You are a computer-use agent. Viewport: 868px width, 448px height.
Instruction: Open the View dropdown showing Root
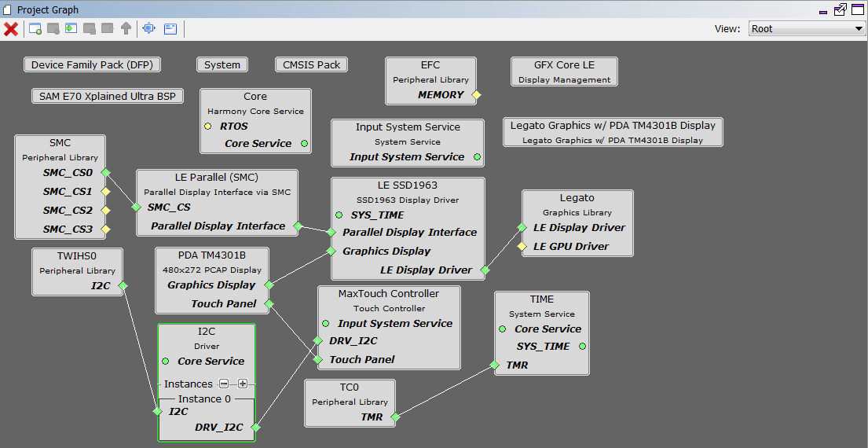tap(806, 29)
